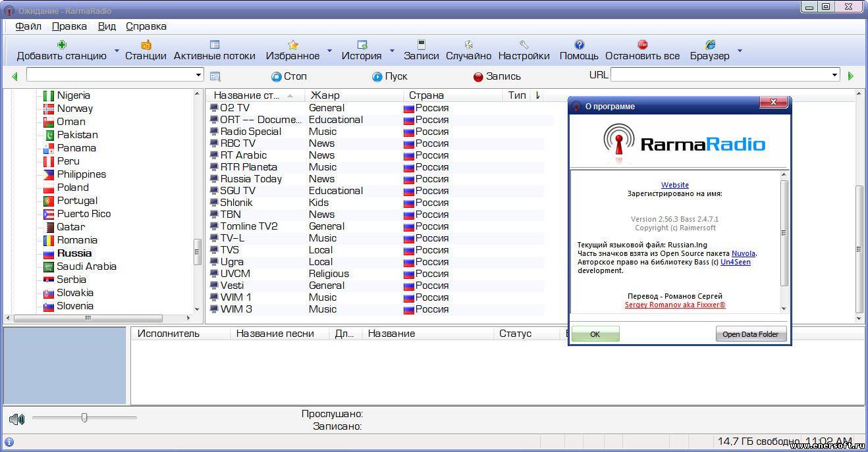Click the Запись record button

[x=497, y=76]
